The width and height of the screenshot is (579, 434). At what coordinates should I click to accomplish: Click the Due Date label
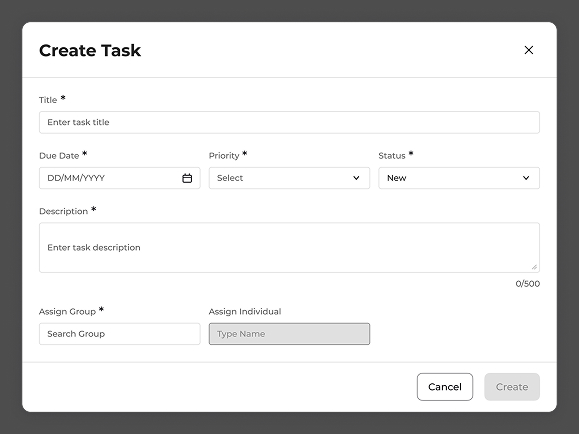59,156
